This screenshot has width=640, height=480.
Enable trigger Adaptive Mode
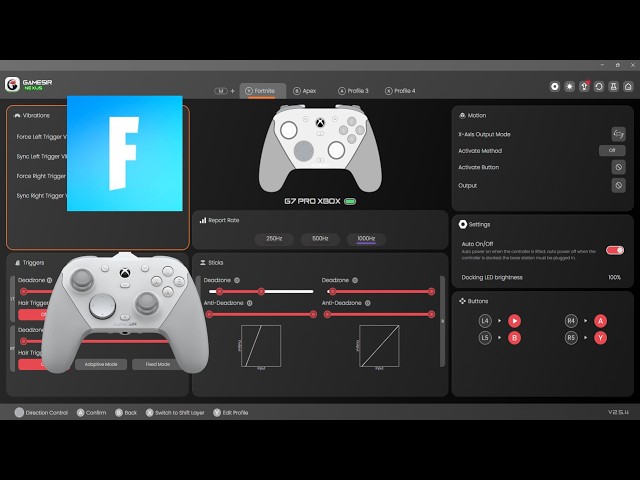(101, 364)
